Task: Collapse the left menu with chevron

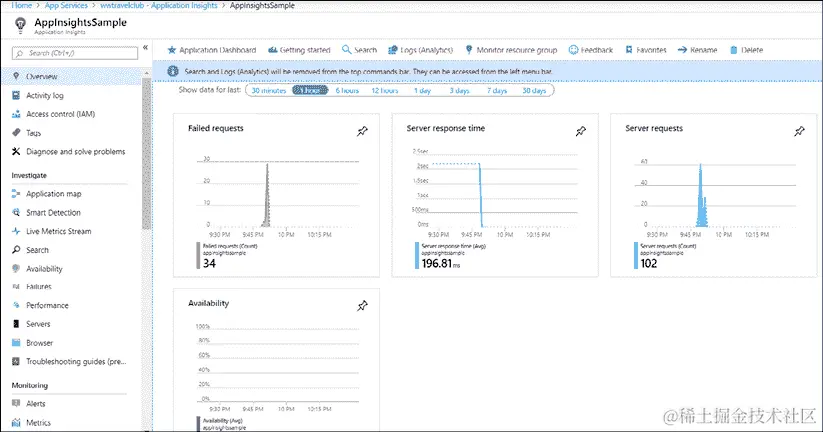Action: (145, 48)
